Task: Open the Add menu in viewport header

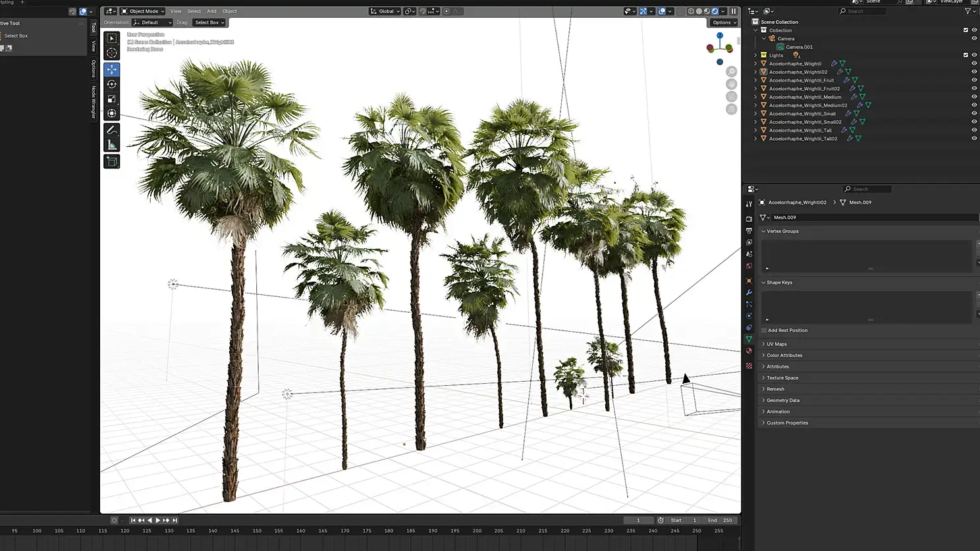Action: tap(211, 11)
